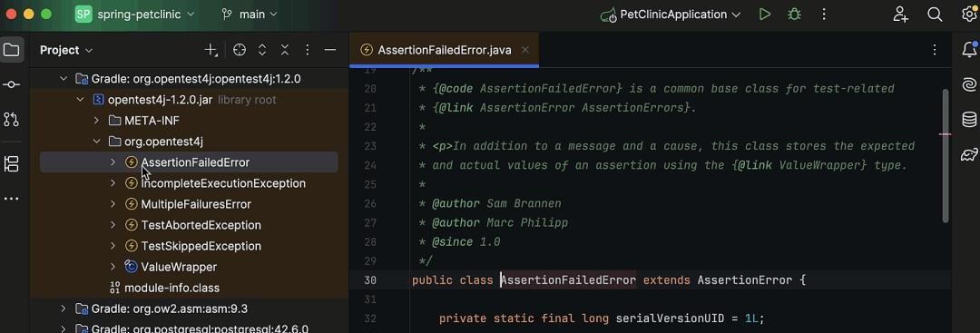Collapse Gradle: org.opentest4j node
The width and height of the screenshot is (980, 333).
coord(64,79)
